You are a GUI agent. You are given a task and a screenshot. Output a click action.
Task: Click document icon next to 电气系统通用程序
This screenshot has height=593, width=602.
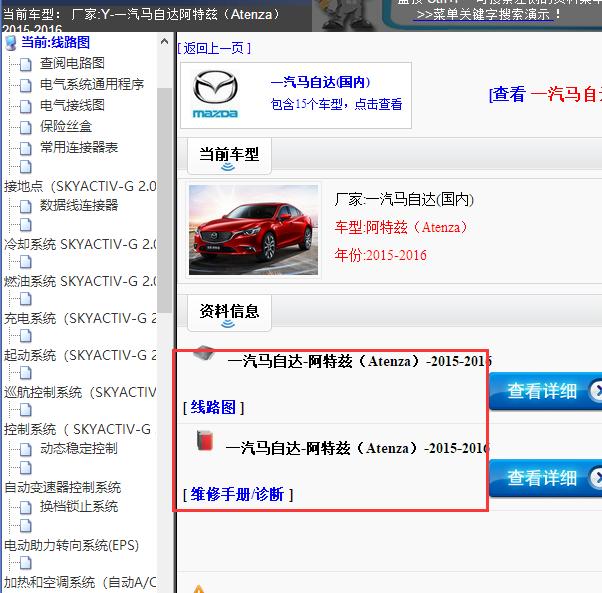(x=26, y=85)
